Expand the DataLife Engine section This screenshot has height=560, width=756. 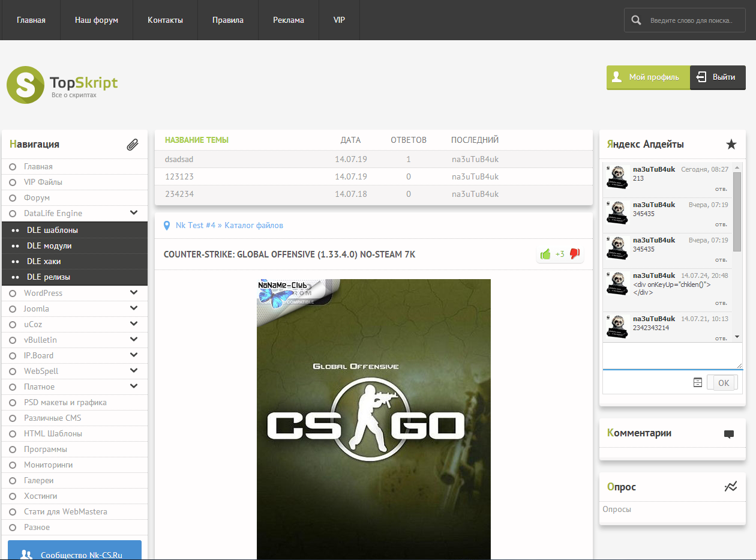[x=134, y=213]
